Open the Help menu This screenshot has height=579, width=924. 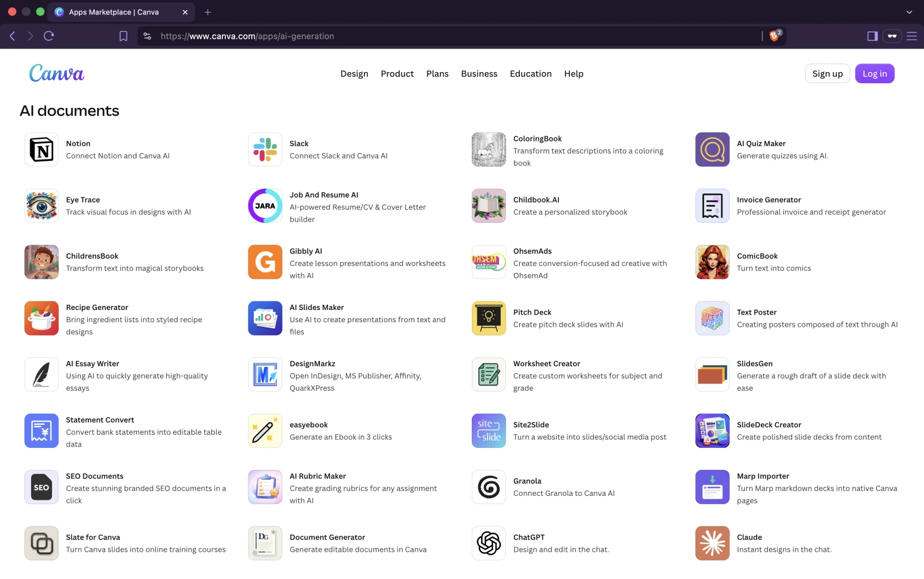point(573,74)
